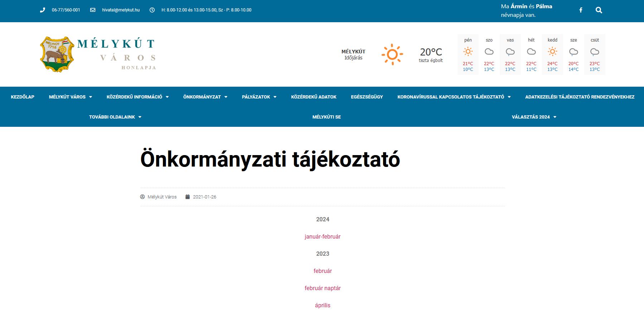Viewport: 644px width, 317px height.
Task: Click the envelope email icon
Action: coord(93,10)
